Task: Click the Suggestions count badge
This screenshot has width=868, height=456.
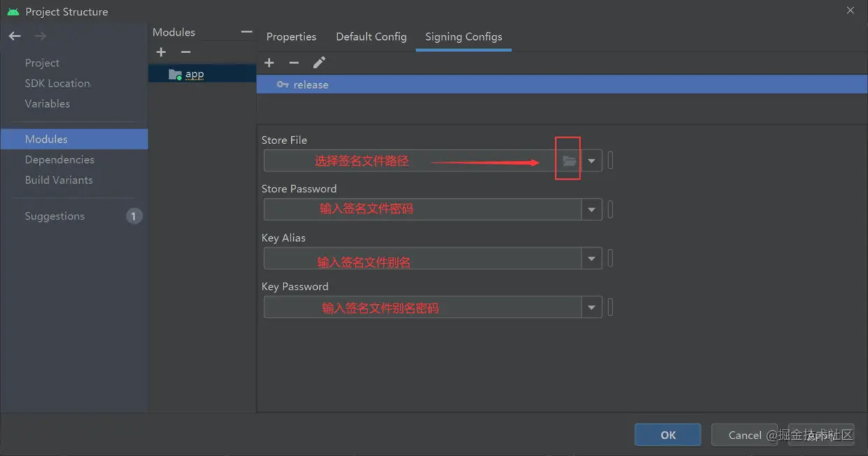Action: pyautogui.click(x=134, y=216)
